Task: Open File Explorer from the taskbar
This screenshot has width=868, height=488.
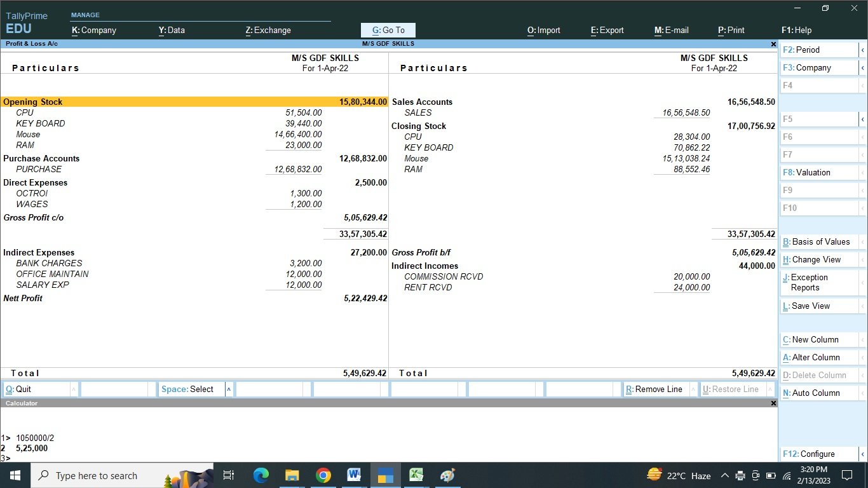Action: tap(292, 475)
